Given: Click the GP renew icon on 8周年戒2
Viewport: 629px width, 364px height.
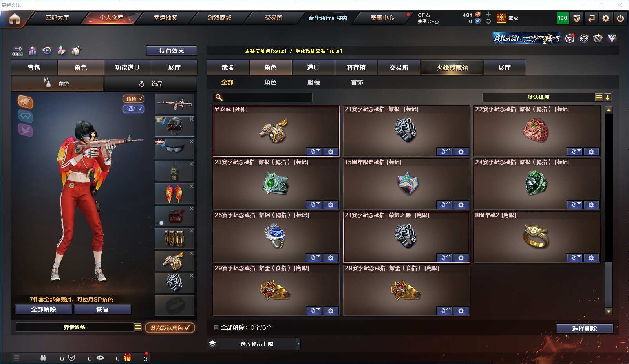Looking at the screenshot, I should [x=574, y=258].
